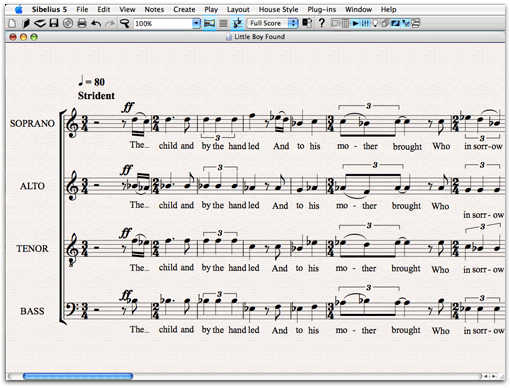Select the Zoom magnifier tool
The image size is (510, 388).
click(125, 23)
